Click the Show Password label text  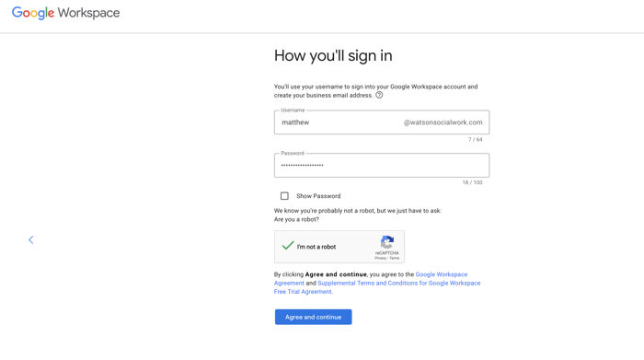pos(318,196)
